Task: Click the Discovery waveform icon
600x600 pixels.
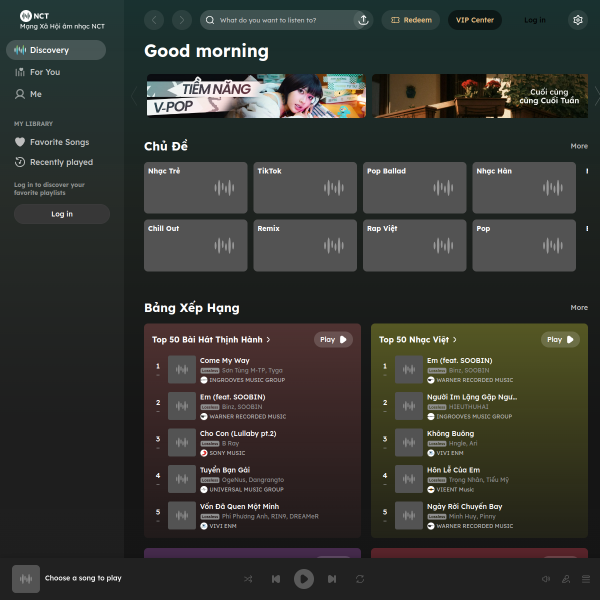Action: click(20, 50)
